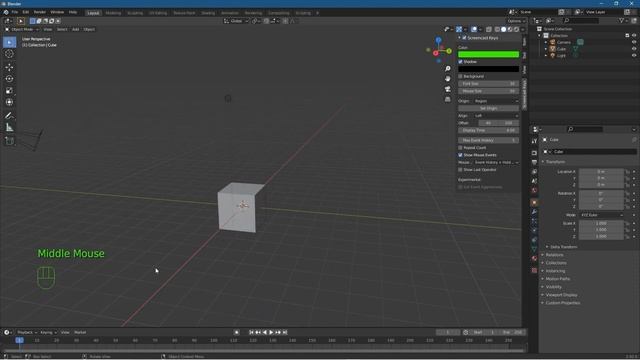640x360 pixels.
Task: Open the black Shadow color swatch
Action: (489, 69)
